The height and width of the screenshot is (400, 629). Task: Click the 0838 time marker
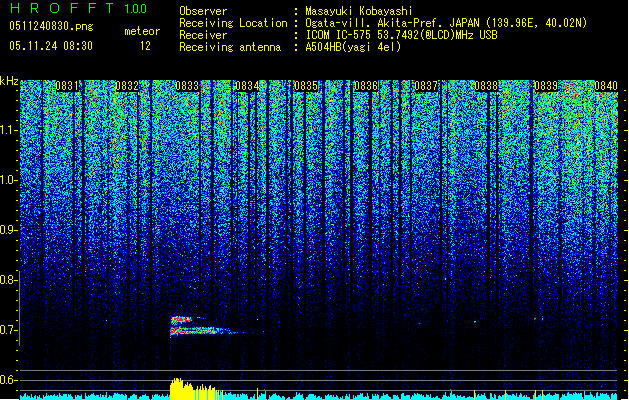486,86
